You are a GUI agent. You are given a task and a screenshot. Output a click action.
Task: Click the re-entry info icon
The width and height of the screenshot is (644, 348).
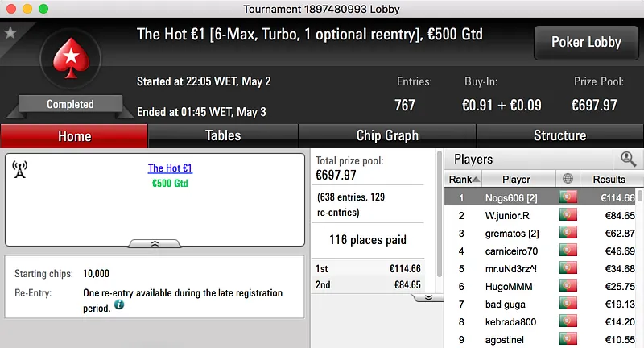click(x=119, y=306)
